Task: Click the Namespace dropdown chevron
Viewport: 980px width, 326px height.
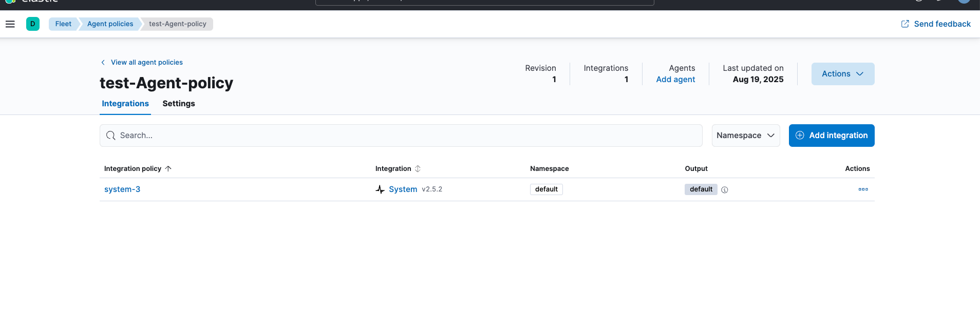Action: pos(771,136)
